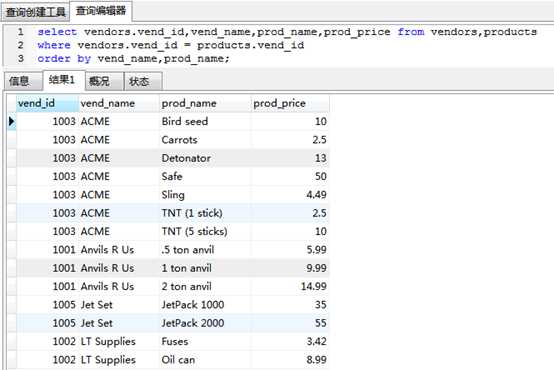Viewport: 554px width, 370px height.
Task: Click vendor name in Fuses row
Action: point(119,341)
